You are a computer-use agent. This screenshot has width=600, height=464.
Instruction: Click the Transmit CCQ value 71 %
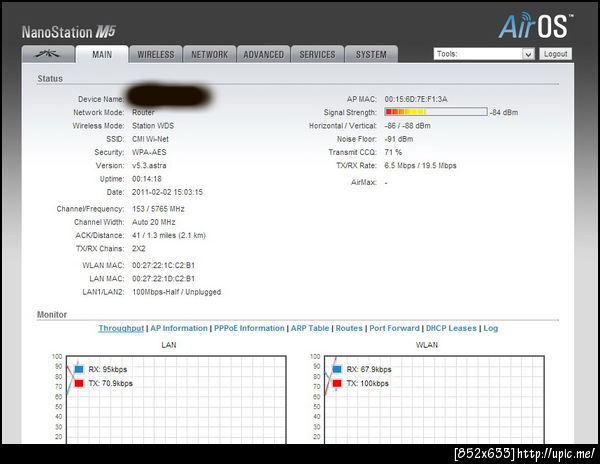(393, 152)
